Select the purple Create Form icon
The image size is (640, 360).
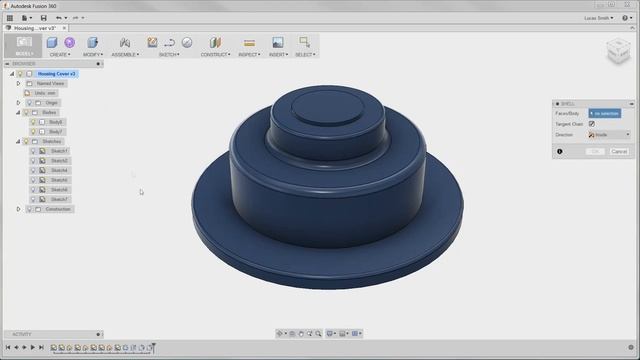point(70,42)
